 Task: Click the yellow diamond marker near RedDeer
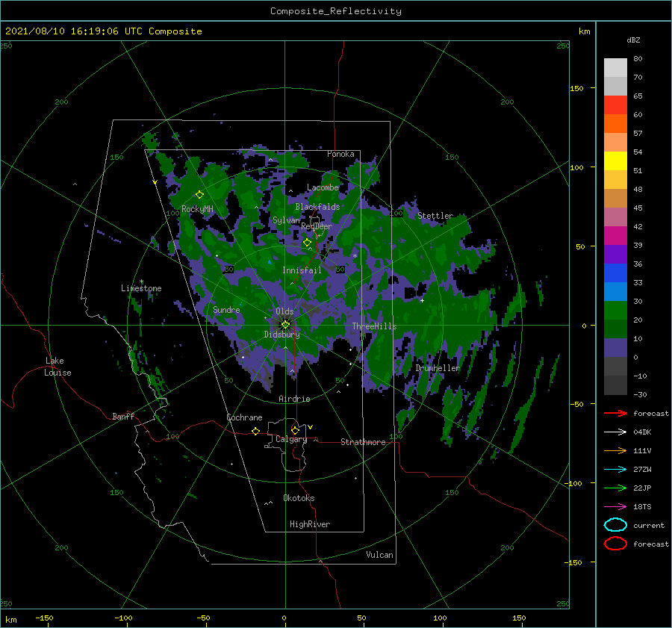point(308,243)
